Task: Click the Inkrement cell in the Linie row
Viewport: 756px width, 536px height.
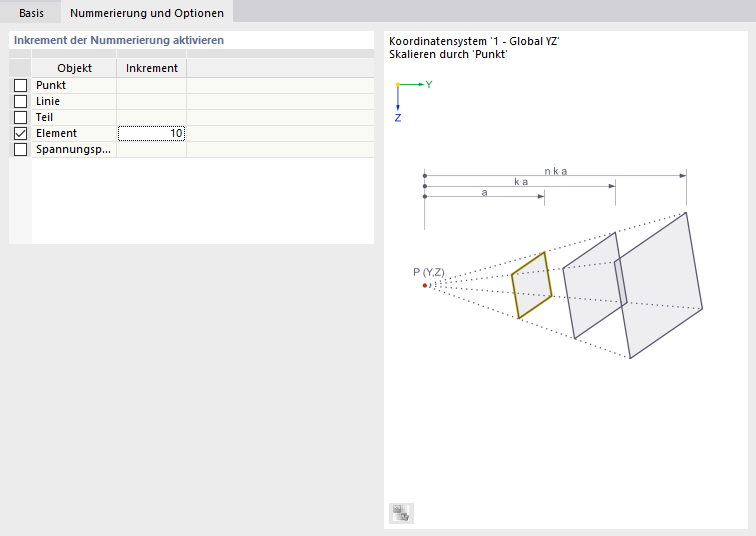Action: point(151,101)
